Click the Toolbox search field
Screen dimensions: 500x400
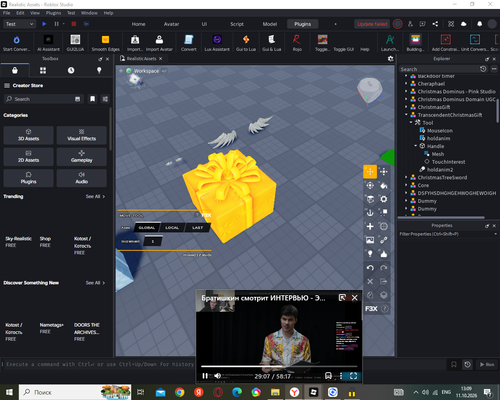pos(43,99)
